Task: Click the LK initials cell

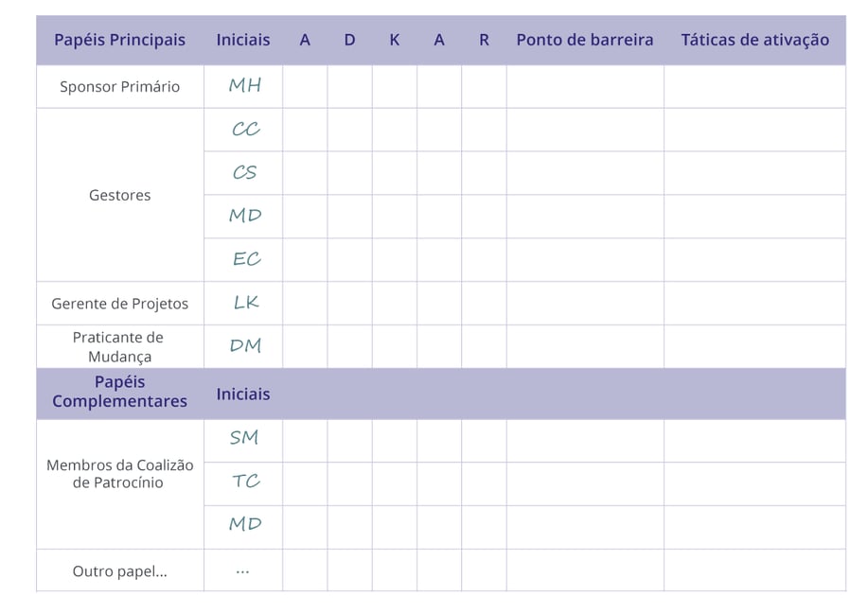Action: pyautogui.click(x=244, y=303)
